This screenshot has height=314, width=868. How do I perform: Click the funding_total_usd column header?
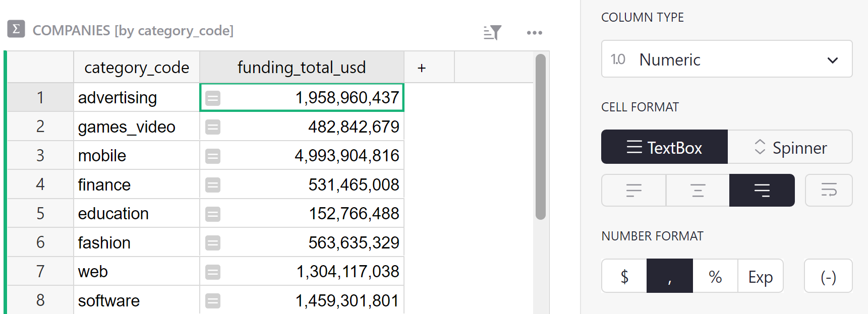pyautogui.click(x=302, y=68)
